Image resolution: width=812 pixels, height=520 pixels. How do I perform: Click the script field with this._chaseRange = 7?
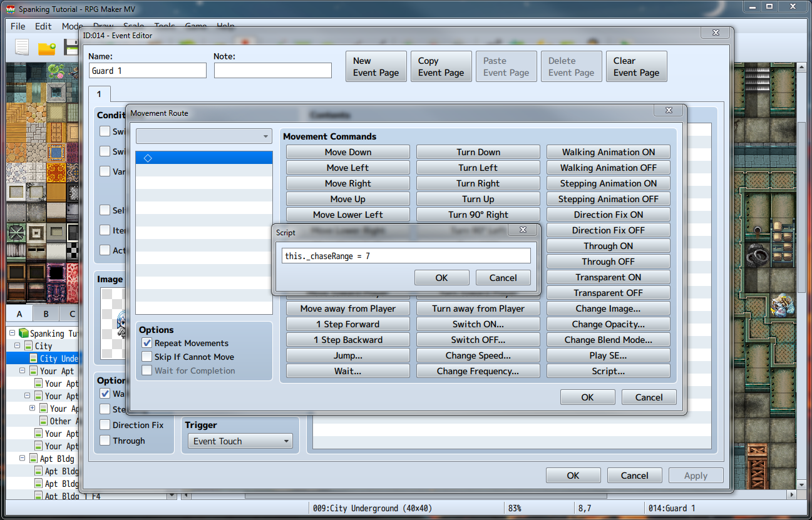pyautogui.click(x=406, y=256)
